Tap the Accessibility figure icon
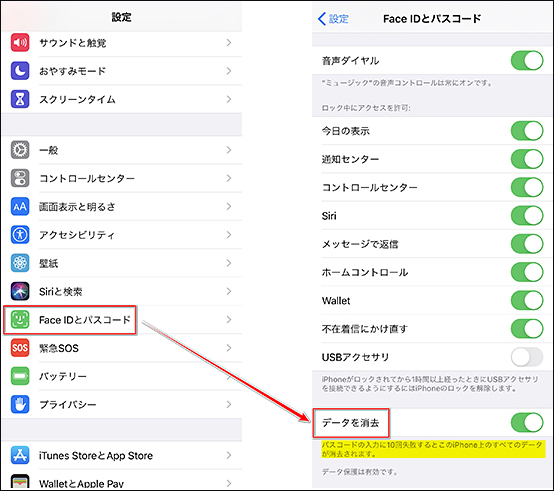 (x=20, y=235)
